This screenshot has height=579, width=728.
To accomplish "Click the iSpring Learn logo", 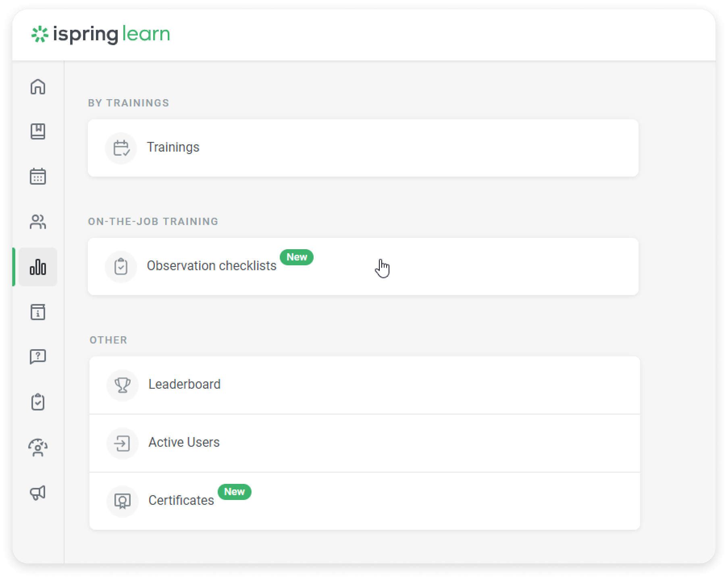I will 101,33.
